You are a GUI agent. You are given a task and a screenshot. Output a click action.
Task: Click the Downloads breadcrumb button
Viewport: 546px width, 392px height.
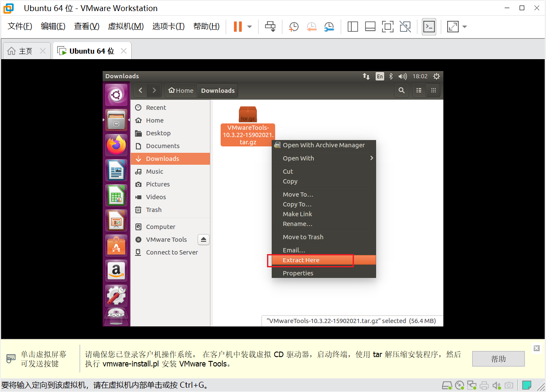(x=218, y=90)
